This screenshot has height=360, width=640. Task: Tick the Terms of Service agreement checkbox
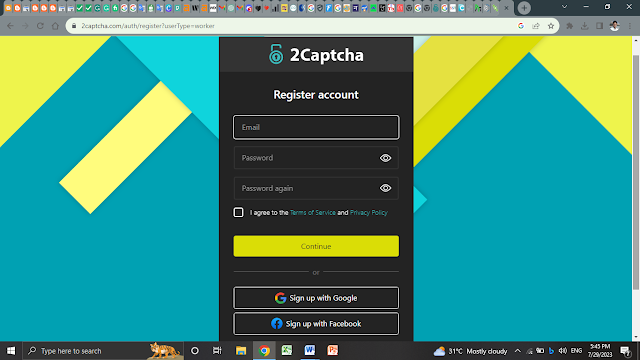(x=238, y=212)
